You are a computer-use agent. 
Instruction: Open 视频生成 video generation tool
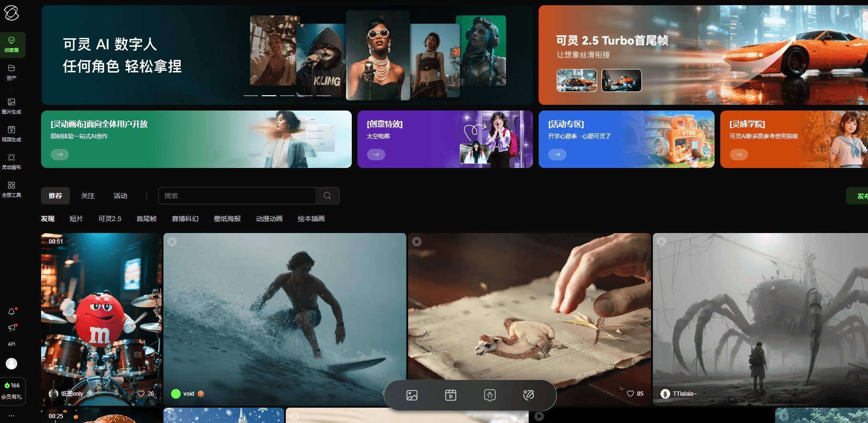click(x=11, y=134)
